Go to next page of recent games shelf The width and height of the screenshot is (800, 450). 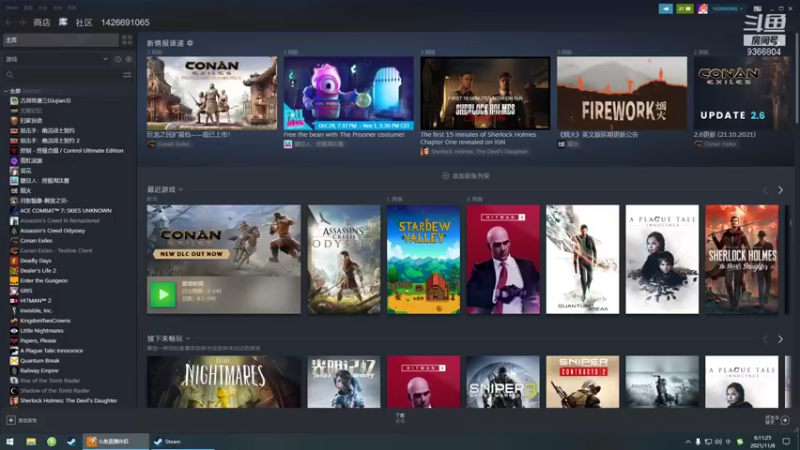click(x=780, y=190)
